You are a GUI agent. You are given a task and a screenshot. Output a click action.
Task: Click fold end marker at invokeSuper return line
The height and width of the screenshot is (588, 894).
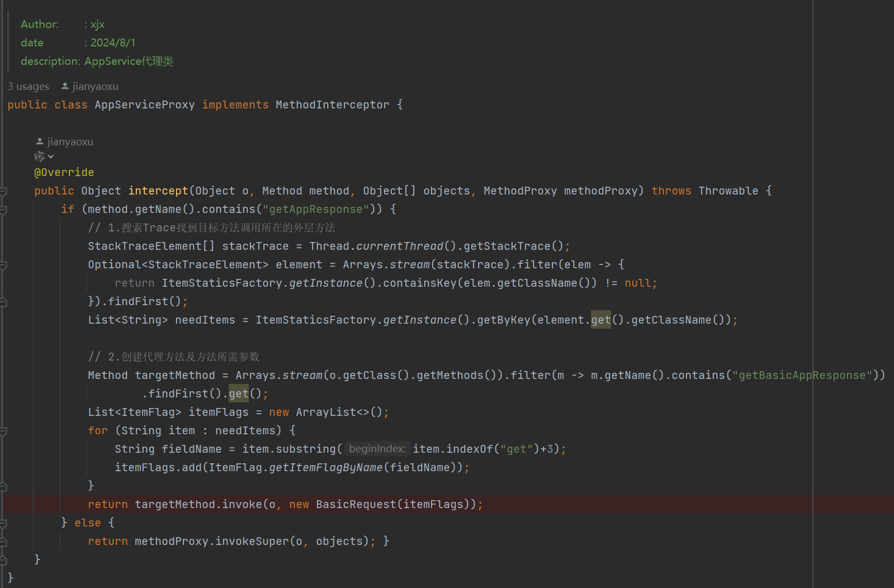click(3, 542)
